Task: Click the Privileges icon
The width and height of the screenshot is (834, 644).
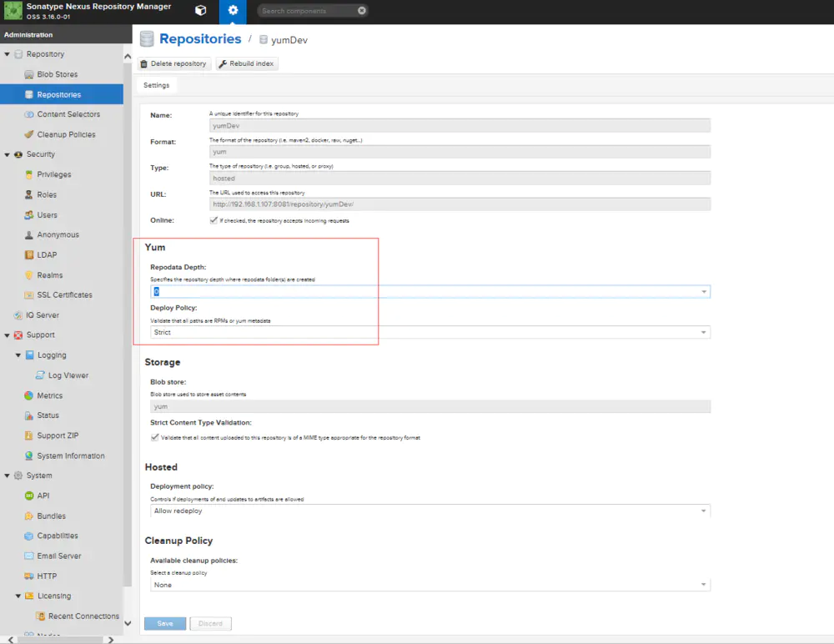Action: tap(29, 174)
